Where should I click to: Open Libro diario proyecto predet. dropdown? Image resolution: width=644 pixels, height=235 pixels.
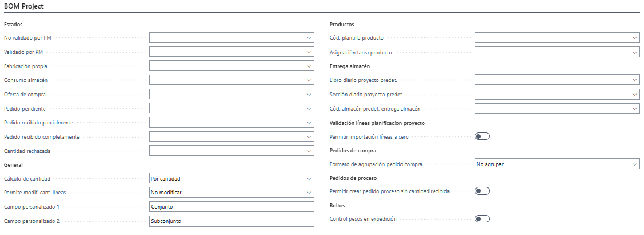[x=557, y=80]
